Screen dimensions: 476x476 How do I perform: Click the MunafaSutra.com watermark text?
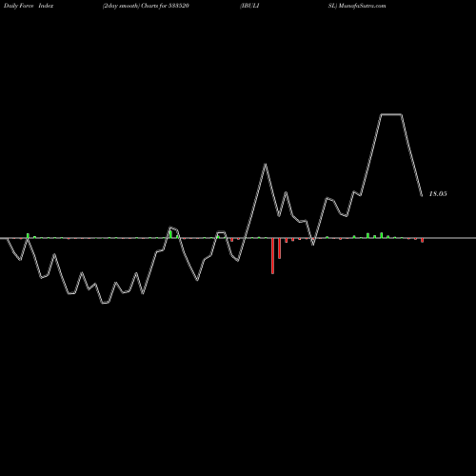click(x=362, y=6)
